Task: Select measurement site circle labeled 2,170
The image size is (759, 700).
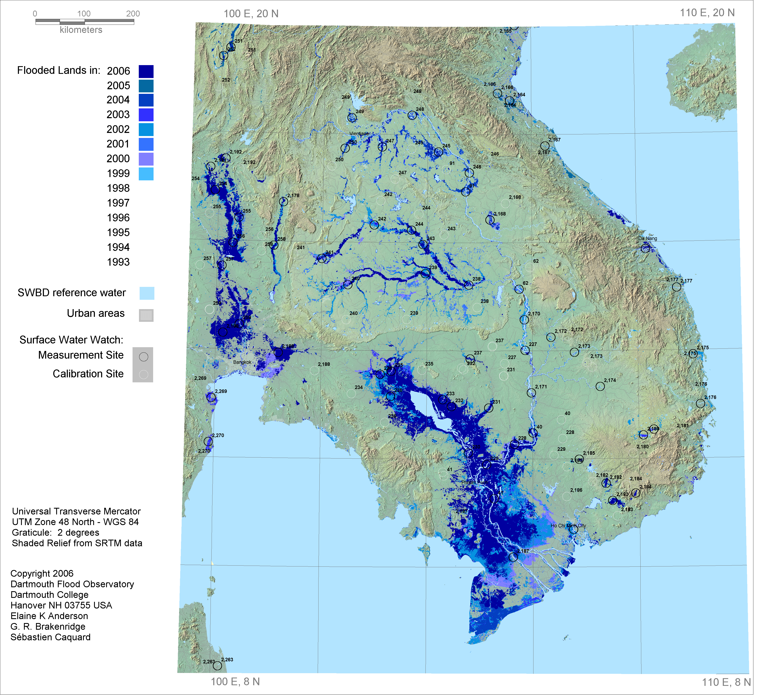Action: click(x=524, y=320)
